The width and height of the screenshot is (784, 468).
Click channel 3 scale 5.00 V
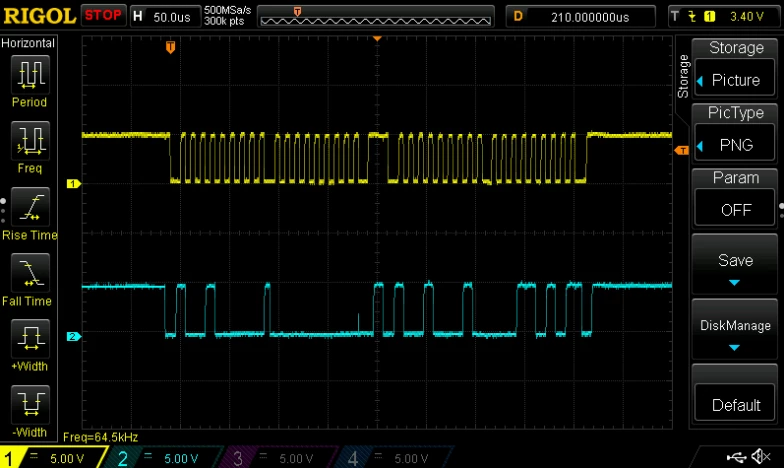[296, 458]
